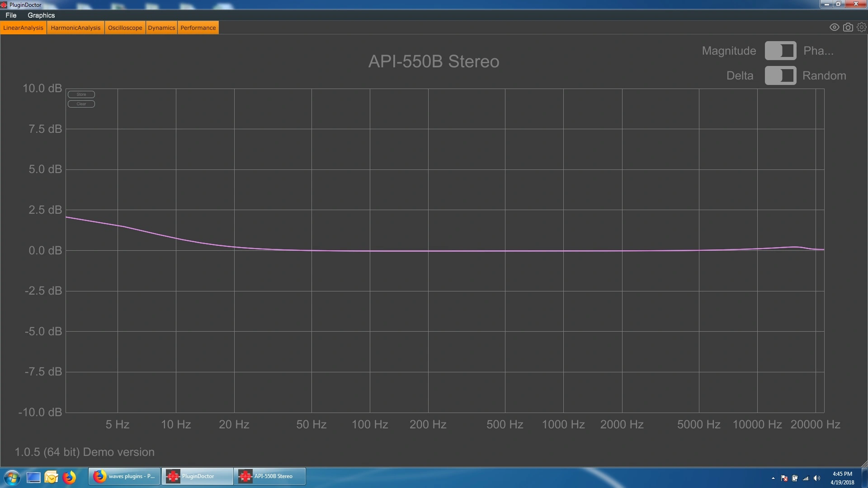Flip the Delta/Random toggle switch

780,75
